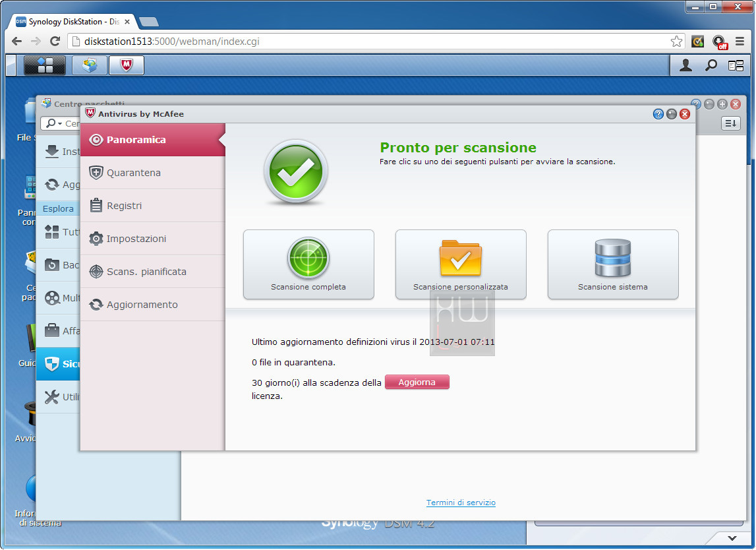Open the Impostazioni settings section
Viewport: 756px width, 550px height.
tap(153, 238)
